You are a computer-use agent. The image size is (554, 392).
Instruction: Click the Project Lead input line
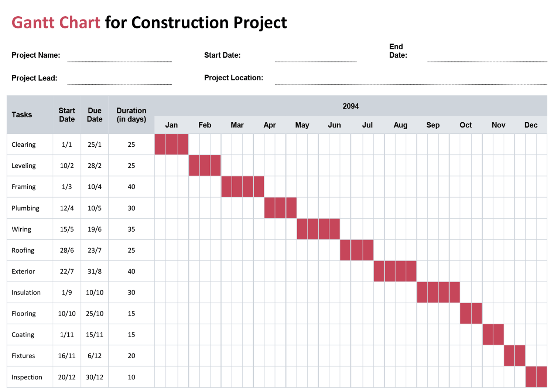pyautogui.click(x=119, y=80)
